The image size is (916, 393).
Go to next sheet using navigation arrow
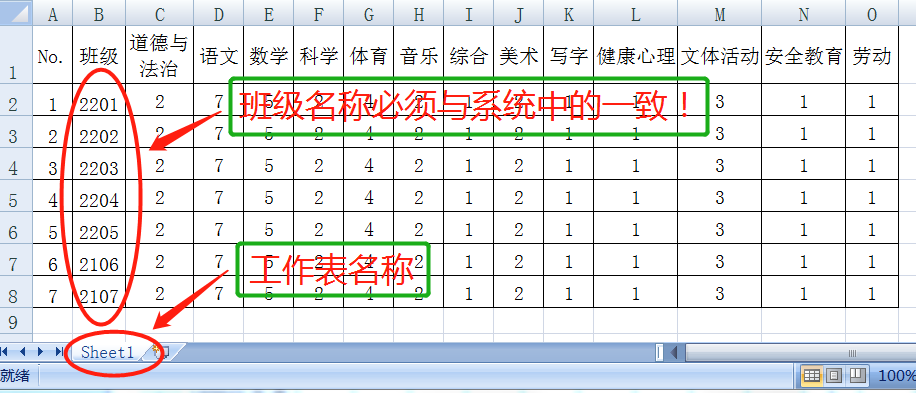click(40, 352)
